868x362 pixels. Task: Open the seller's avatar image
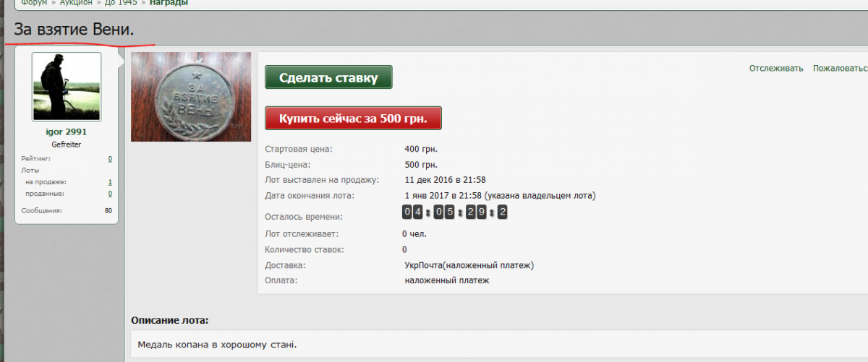click(x=67, y=87)
